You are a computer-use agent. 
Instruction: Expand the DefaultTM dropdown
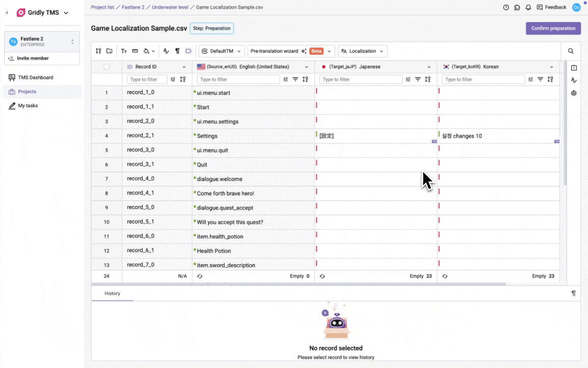[x=222, y=51]
